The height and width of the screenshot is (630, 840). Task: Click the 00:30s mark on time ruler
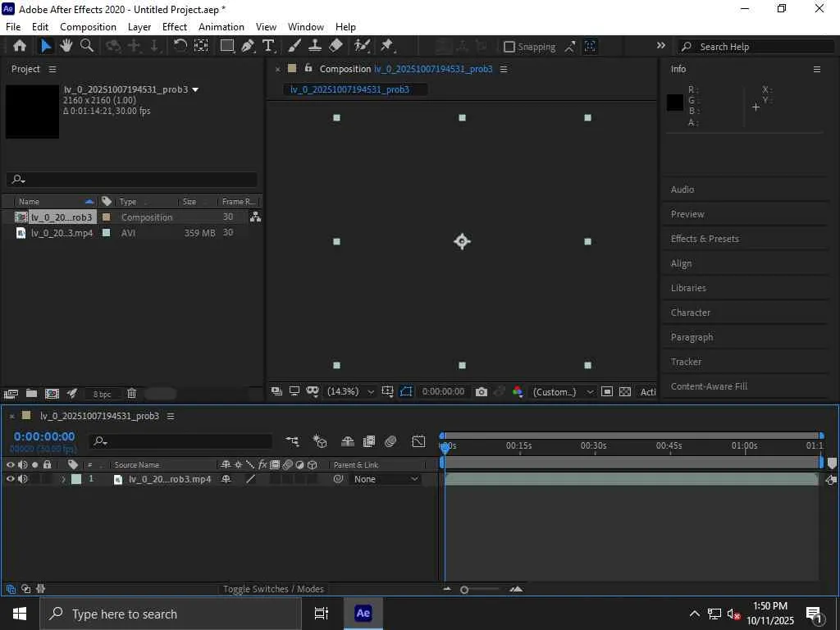(x=594, y=445)
